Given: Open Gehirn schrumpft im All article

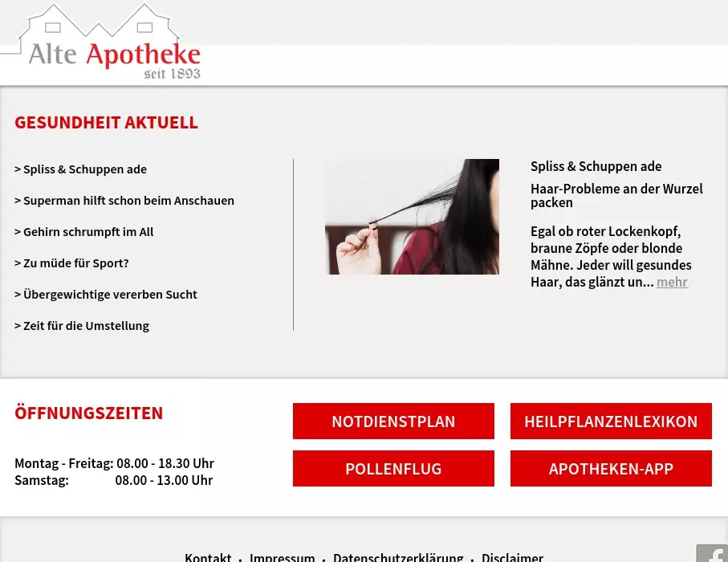Looking at the screenshot, I should (84, 232).
